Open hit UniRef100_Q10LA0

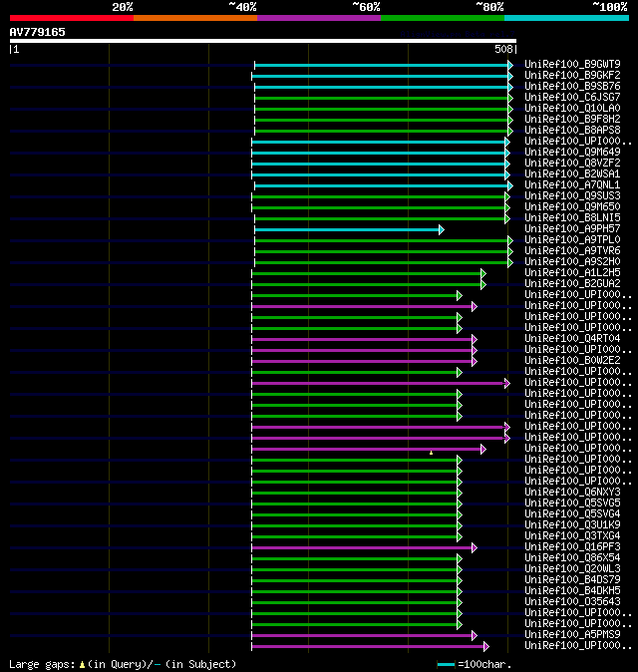click(x=572, y=108)
